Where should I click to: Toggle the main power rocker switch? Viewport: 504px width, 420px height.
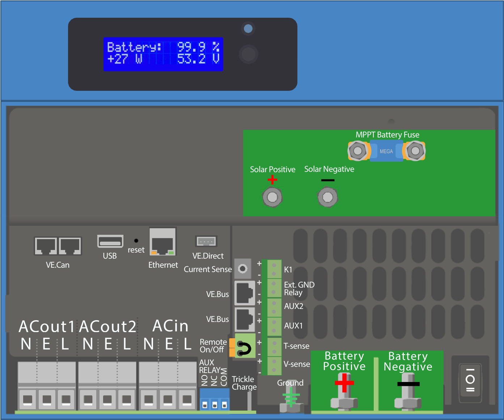coord(470,383)
